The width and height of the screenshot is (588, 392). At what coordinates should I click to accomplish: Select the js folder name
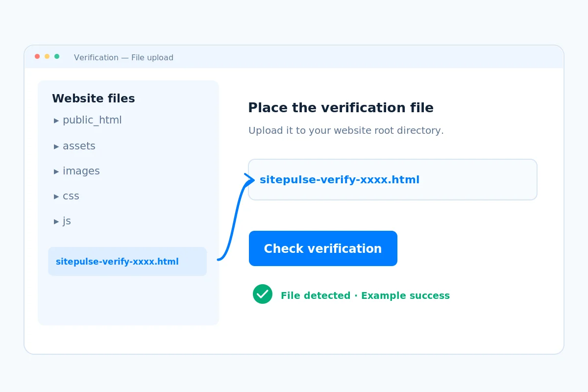pos(67,221)
